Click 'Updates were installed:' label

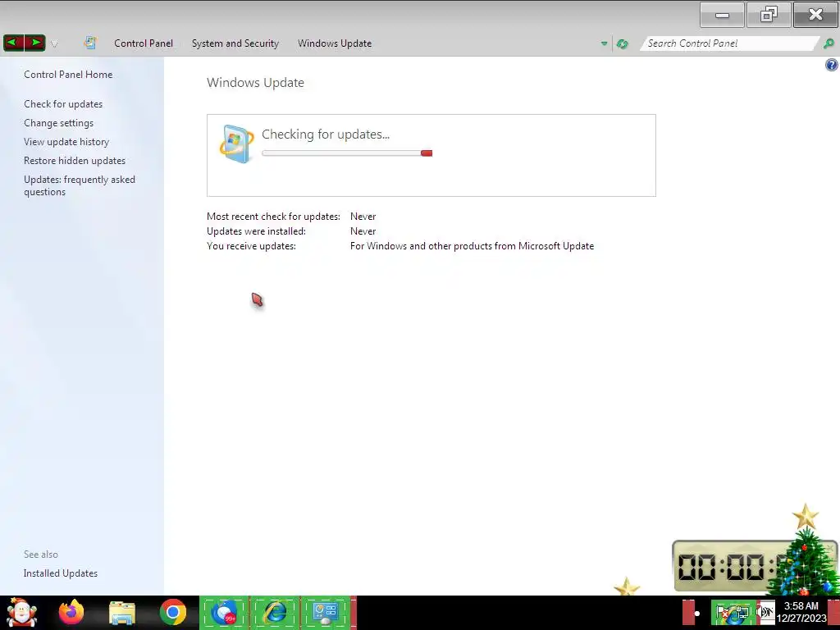[x=256, y=231]
